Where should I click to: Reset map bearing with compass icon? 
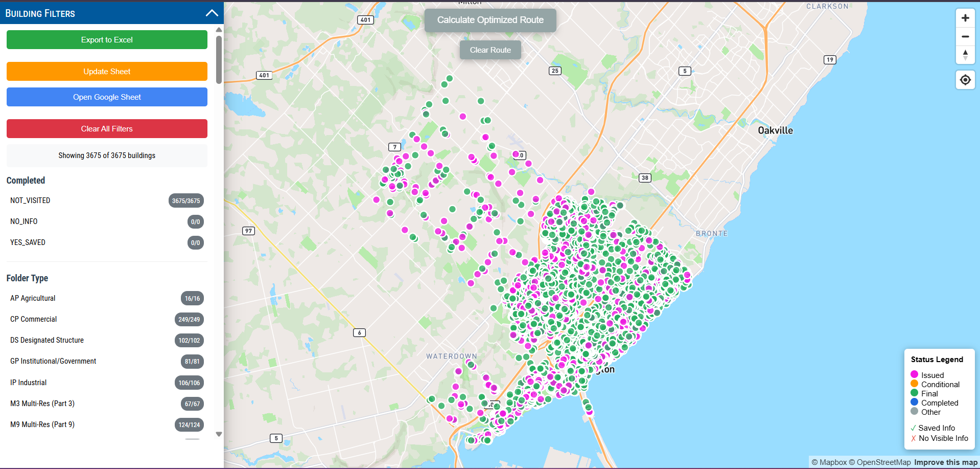(x=965, y=55)
